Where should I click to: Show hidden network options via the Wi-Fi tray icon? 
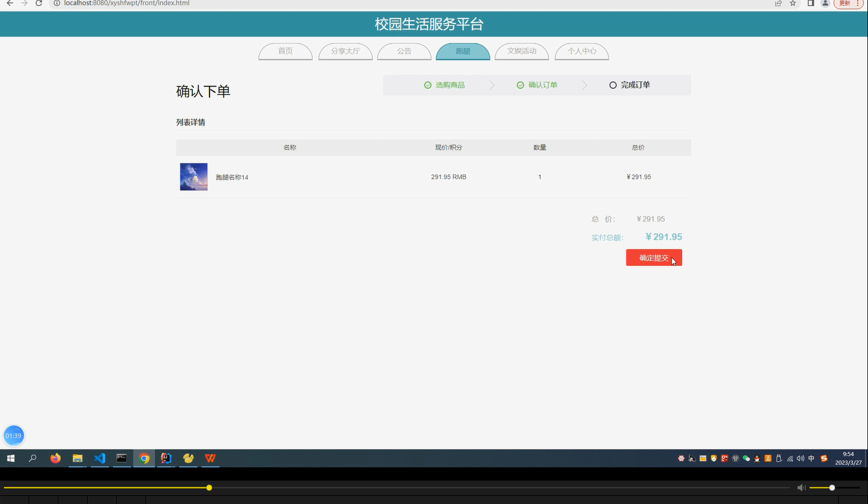coord(790,459)
